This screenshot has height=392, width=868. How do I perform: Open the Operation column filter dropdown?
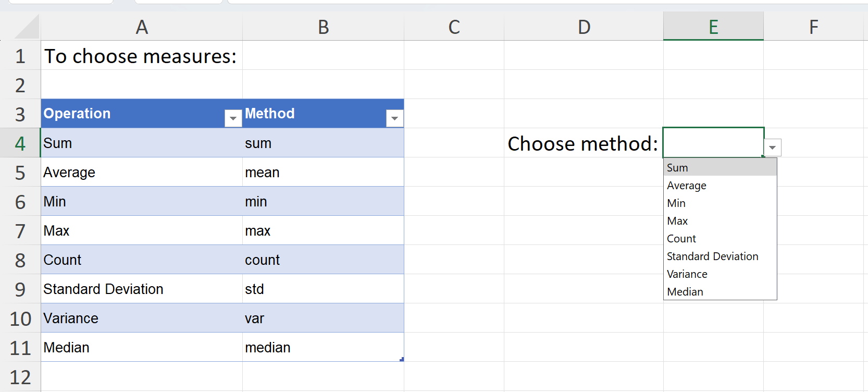(233, 118)
